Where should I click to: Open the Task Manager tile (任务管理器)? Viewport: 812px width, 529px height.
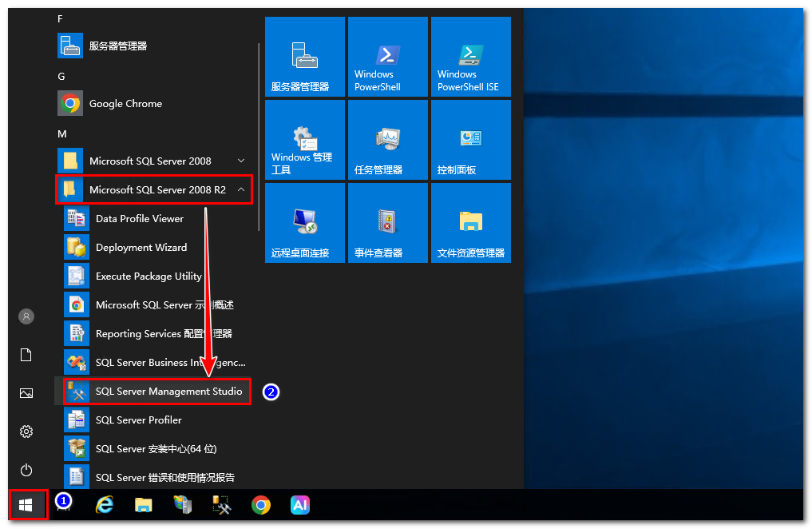coord(387,140)
